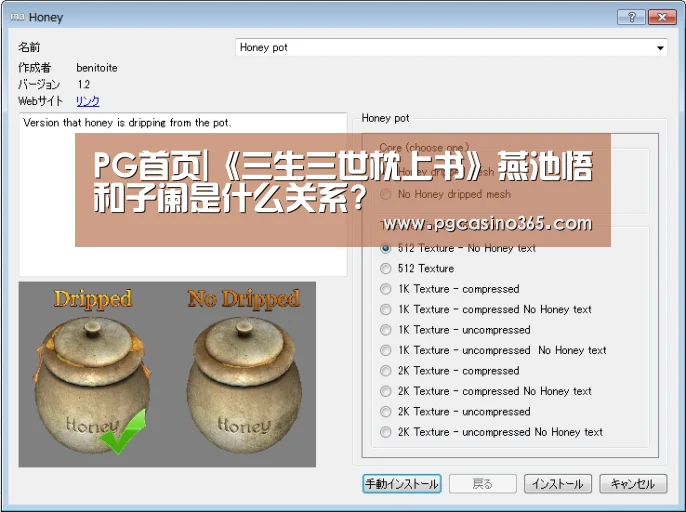Choose '1K Texture - compressed' radio option
Screen dimensions: 686x512
pos(385,289)
